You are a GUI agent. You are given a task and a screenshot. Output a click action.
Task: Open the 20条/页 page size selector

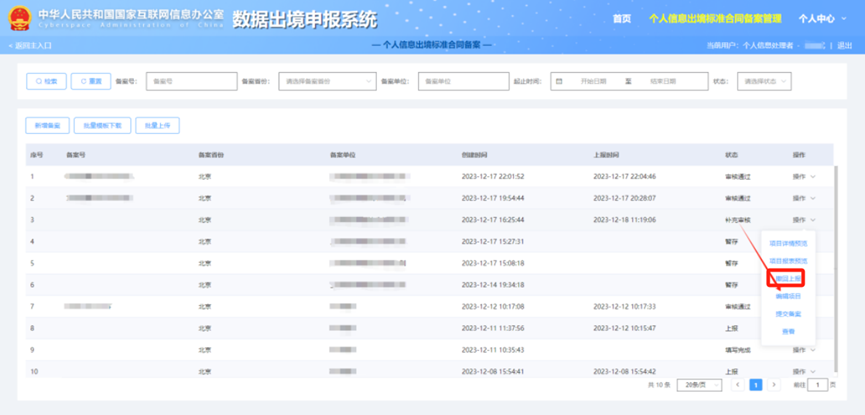tap(698, 385)
